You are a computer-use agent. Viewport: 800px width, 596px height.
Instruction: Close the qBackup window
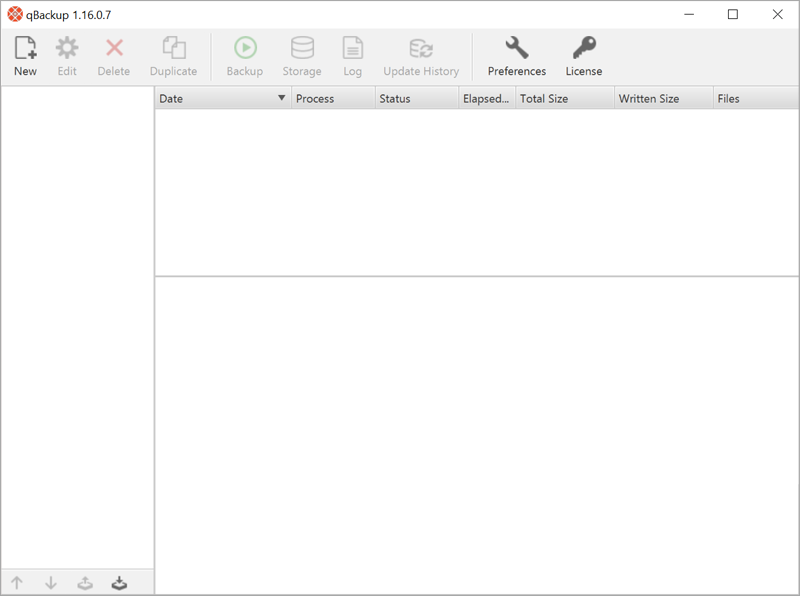[x=777, y=14]
